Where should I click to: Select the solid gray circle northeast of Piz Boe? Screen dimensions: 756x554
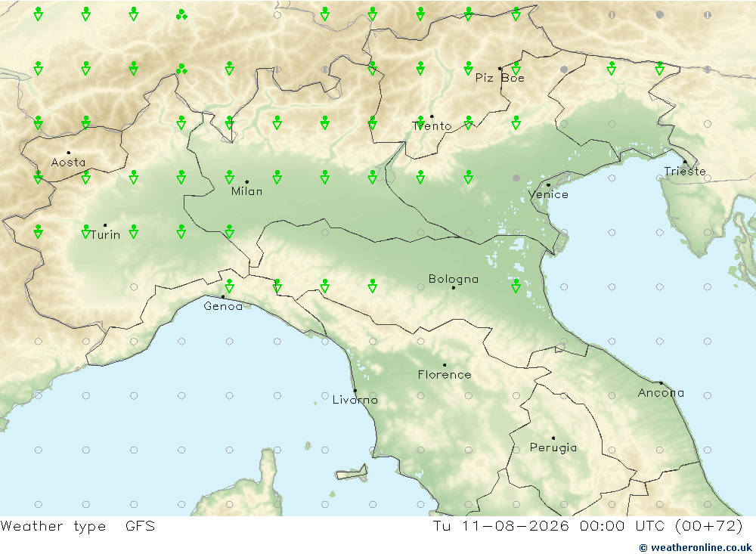(564, 70)
